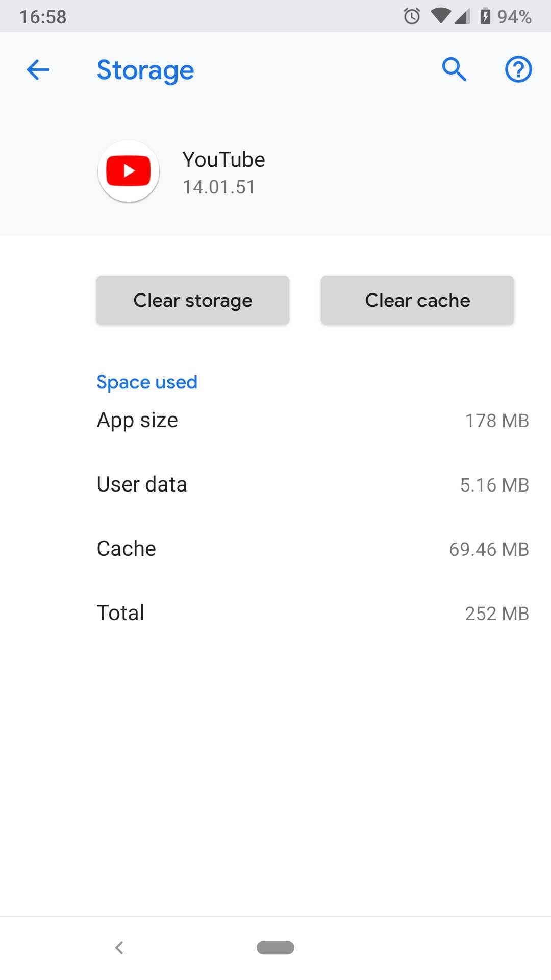Tap the alarm clock status icon
551x980 pixels.
pos(412,16)
